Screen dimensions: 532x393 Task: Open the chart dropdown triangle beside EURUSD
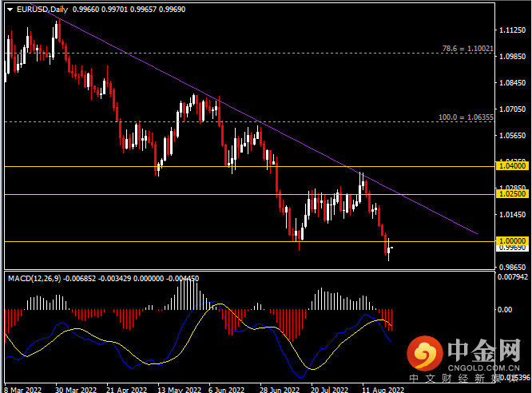(10, 10)
